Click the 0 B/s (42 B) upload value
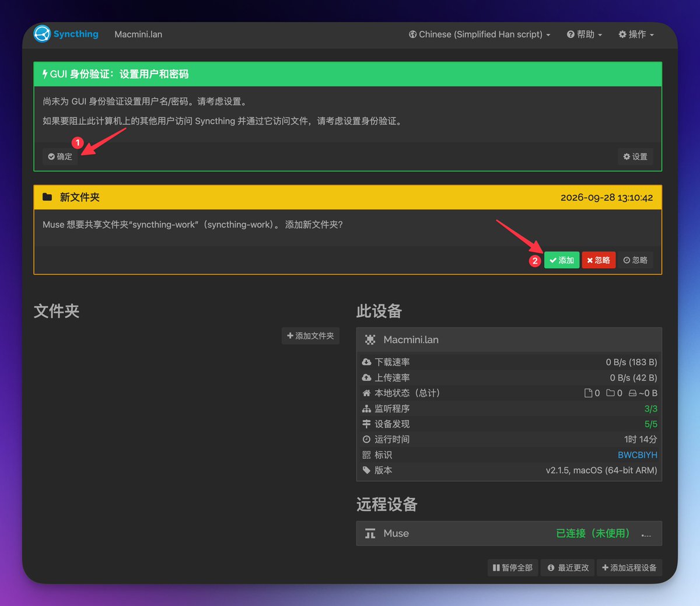Image resolution: width=700 pixels, height=606 pixels. point(633,378)
